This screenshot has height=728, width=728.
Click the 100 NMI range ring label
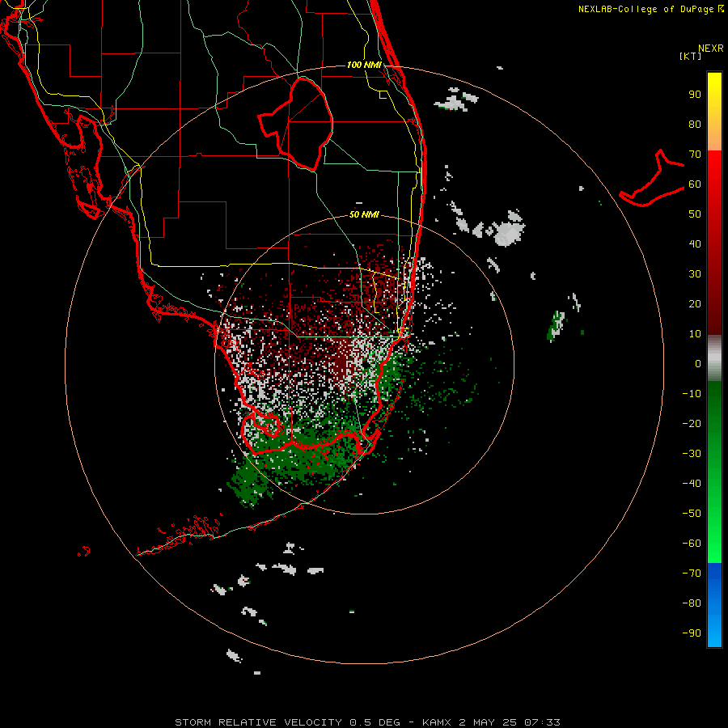pyautogui.click(x=364, y=65)
